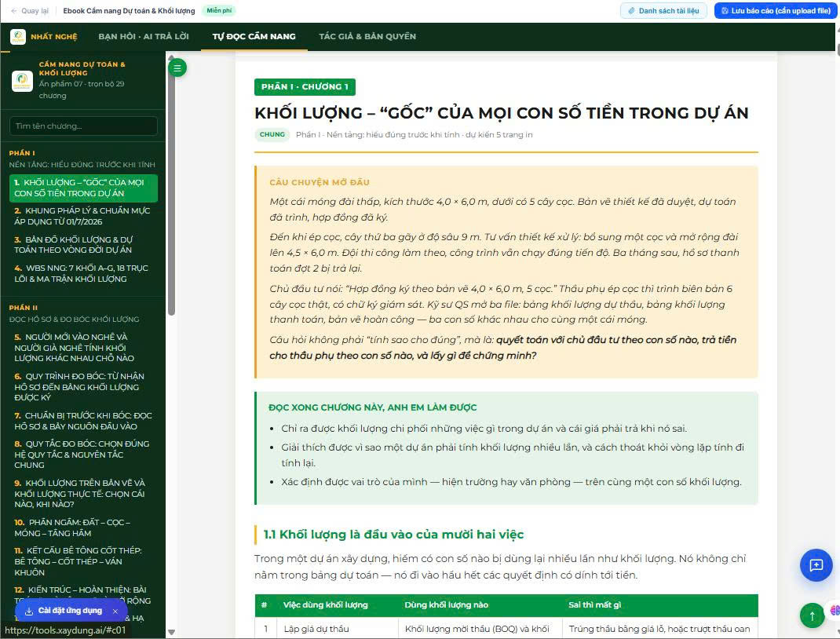Viewport: 840px width, 639px height.
Task: Open chapter 4 WBS NNG: 7 khối A-G
Action: coord(83,273)
